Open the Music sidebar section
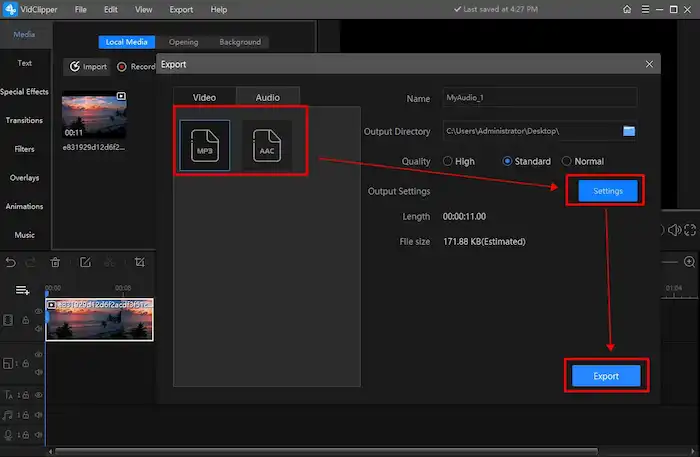Screen dimensions: 700x457 (x=25, y=235)
